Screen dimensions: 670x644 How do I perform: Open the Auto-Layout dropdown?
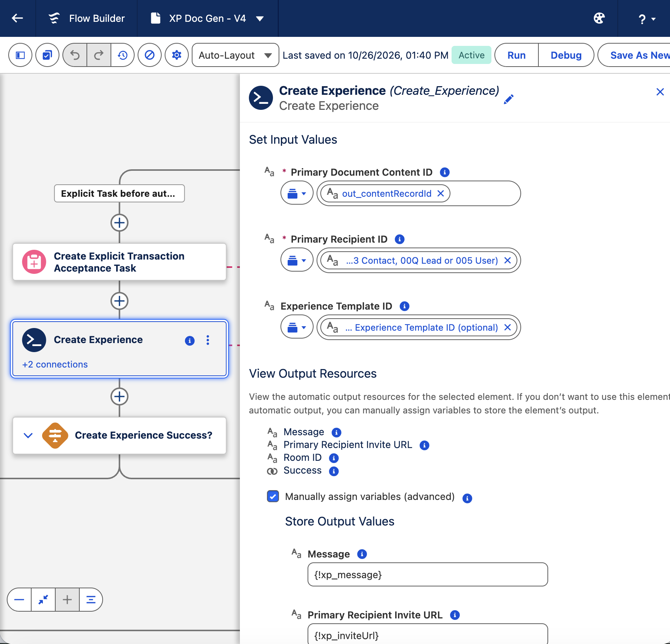(x=235, y=55)
